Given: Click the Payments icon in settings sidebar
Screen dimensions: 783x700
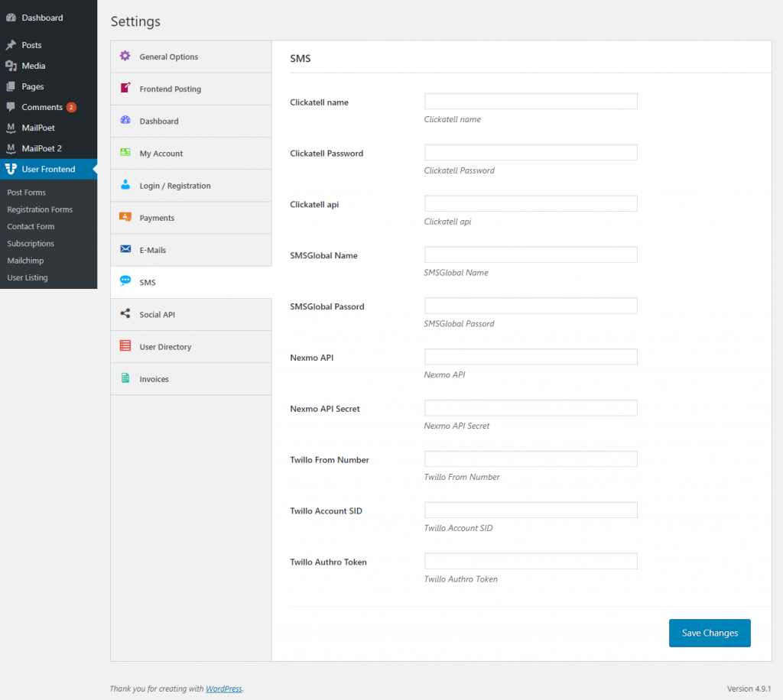Looking at the screenshot, I should 125,218.
